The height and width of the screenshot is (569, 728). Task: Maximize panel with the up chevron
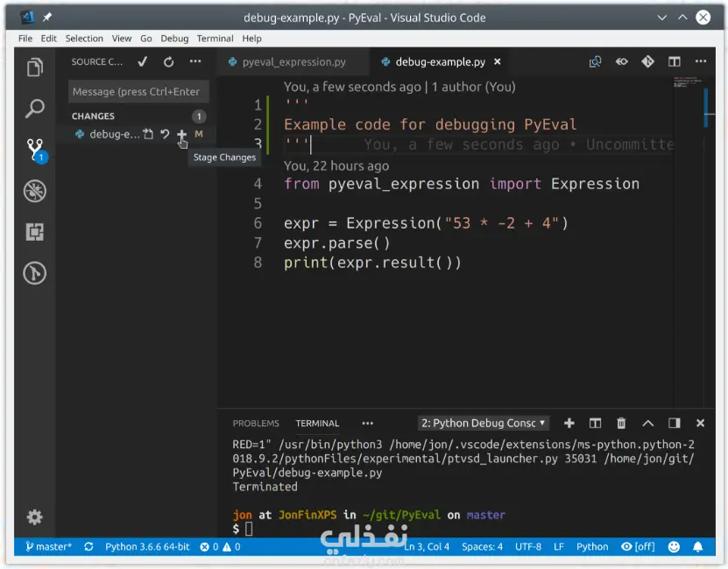(x=648, y=423)
